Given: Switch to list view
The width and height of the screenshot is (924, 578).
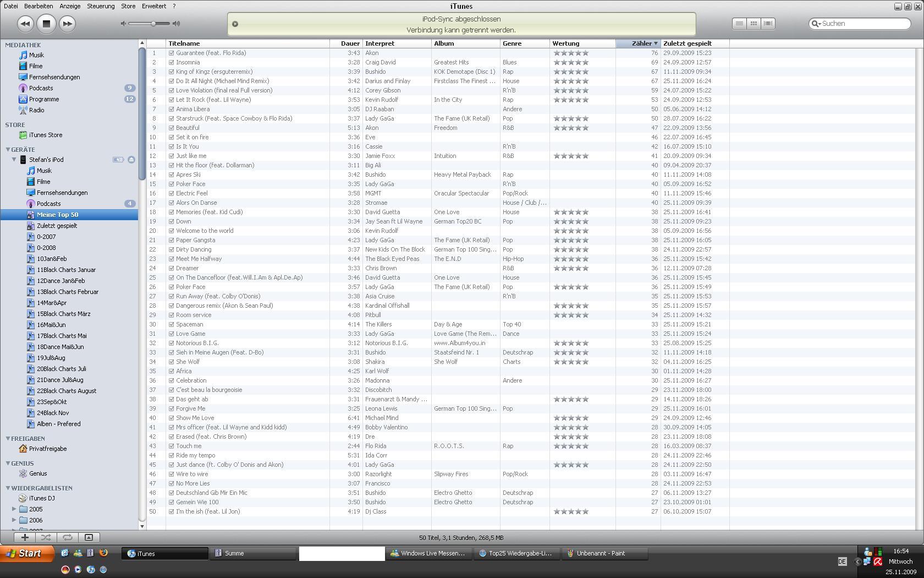Looking at the screenshot, I should click(x=739, y=24).
